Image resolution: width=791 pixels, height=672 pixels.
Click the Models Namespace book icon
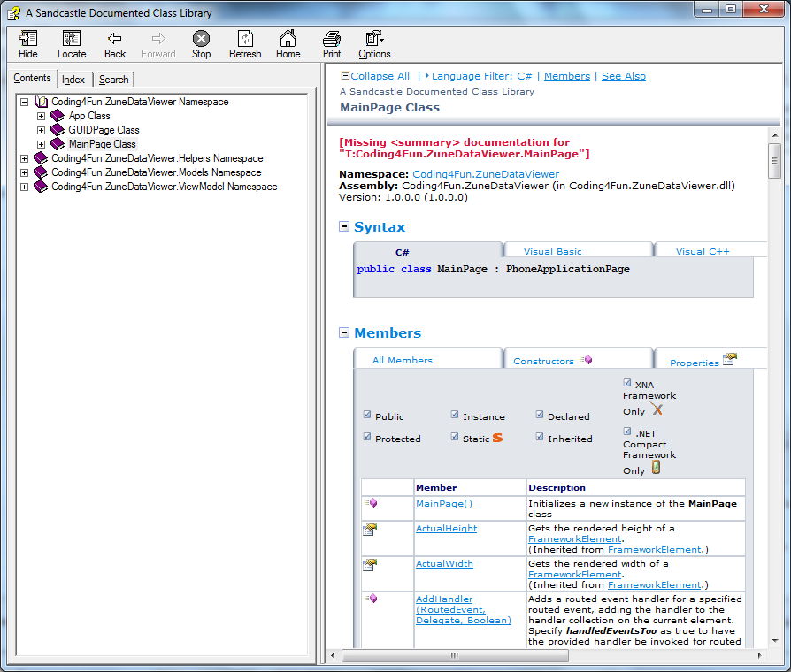41,172
